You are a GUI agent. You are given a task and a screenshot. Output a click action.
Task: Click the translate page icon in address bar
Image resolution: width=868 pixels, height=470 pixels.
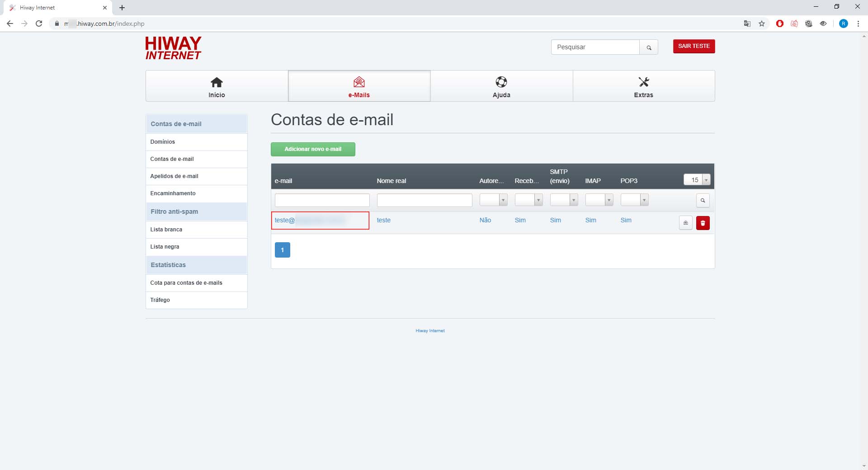pyautogui.click(x=747, y=23)
